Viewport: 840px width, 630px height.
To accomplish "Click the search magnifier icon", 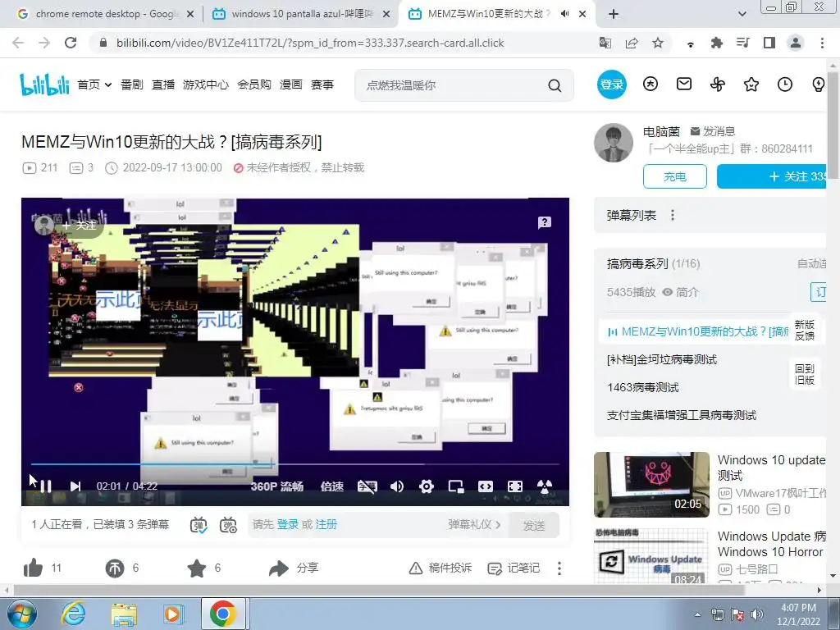I will point(555,85).
